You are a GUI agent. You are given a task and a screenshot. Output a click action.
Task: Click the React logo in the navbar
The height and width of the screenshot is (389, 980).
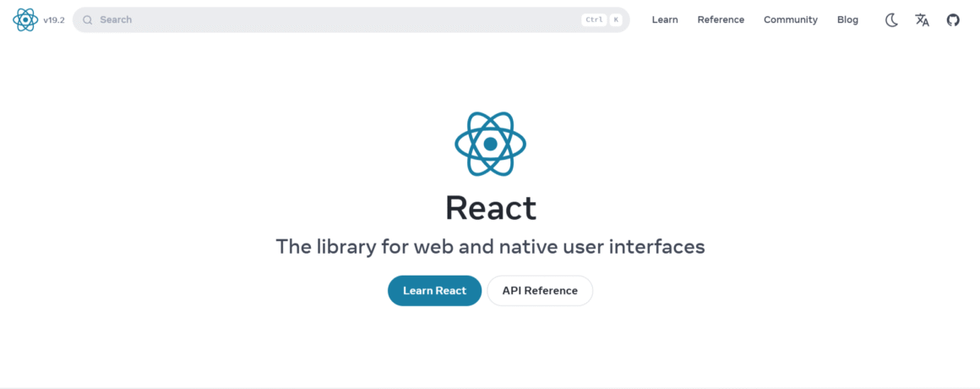pos(25,20)
